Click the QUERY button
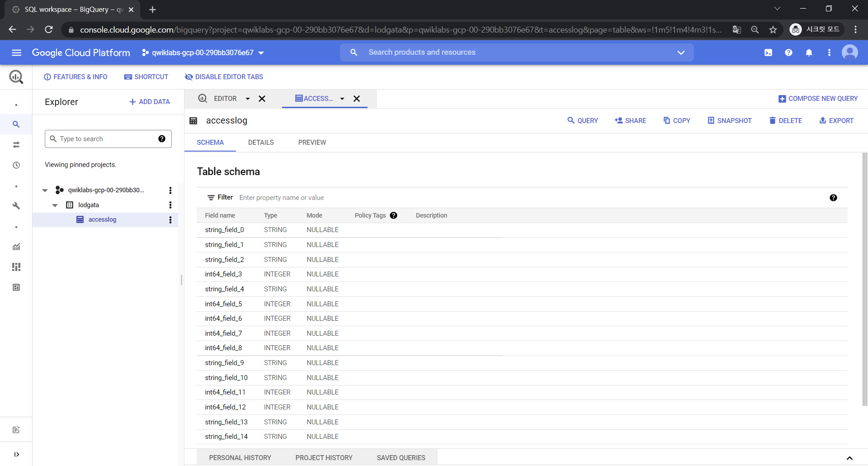 point(583,121)
